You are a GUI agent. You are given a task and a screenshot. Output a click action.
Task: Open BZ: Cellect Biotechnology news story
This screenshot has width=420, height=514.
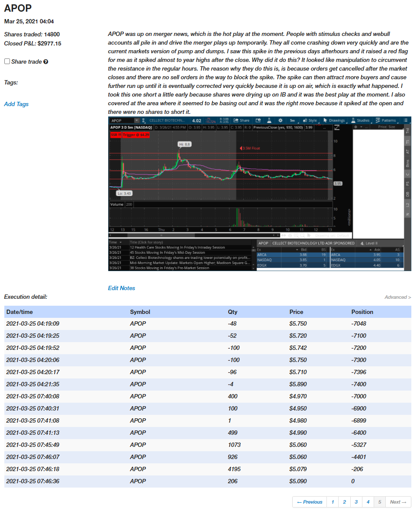pyautogui.click(x=190, y=258)
